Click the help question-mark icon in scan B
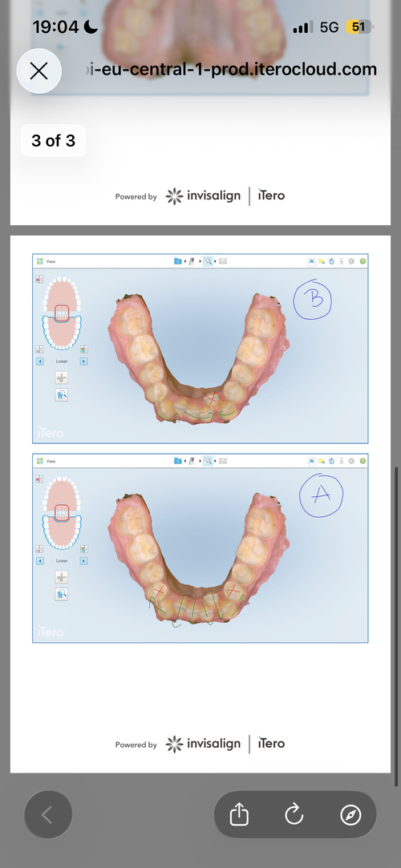 click(363, 261)
